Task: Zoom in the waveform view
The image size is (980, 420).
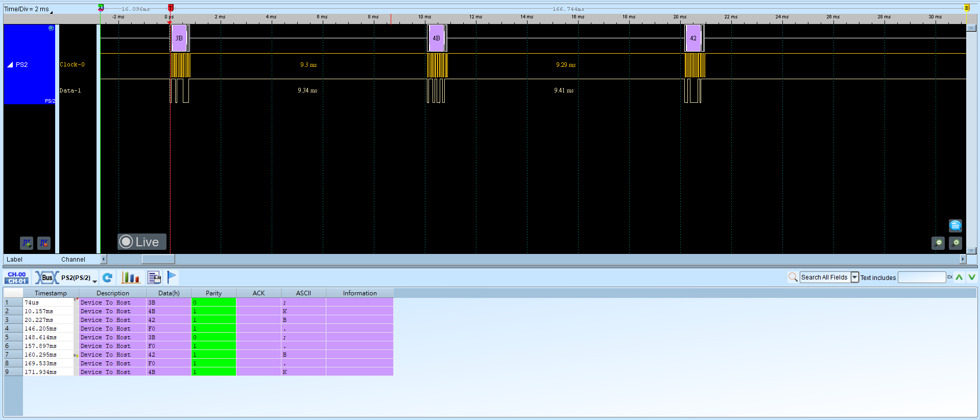Action: [x=955, y=243]
